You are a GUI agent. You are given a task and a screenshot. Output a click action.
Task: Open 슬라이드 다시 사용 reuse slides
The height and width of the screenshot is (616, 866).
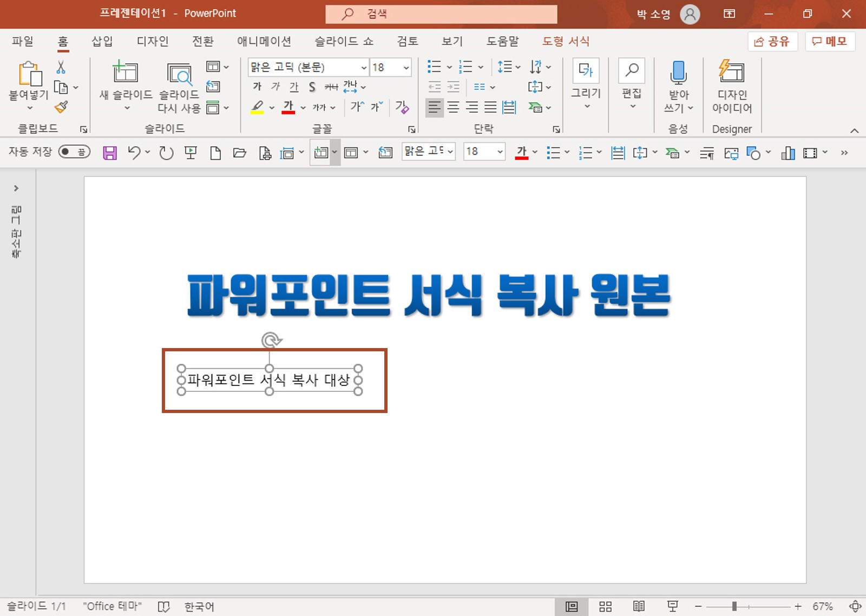pos(179,87)
